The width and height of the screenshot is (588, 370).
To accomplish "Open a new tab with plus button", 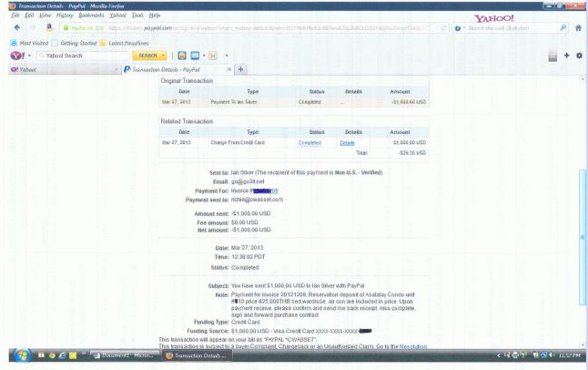I will [x=240, y=69].
